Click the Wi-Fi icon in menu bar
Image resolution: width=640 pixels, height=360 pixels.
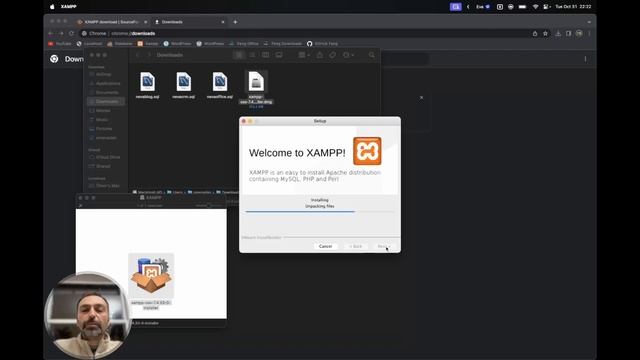[x=535, y=7]
